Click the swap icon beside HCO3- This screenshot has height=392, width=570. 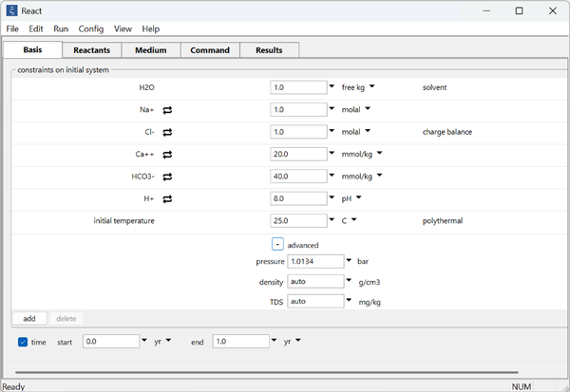[x=168, y=177]
